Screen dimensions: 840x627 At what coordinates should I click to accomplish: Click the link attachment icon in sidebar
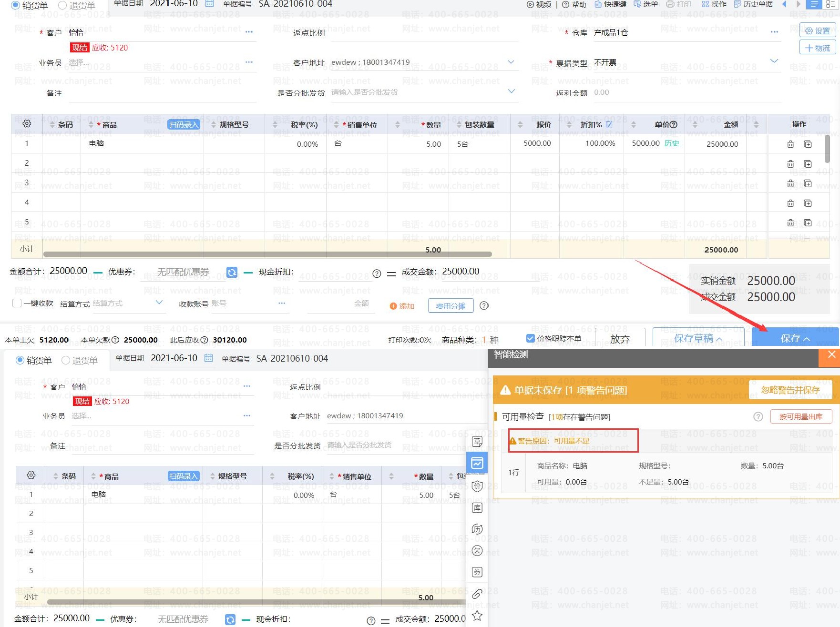tap(477, 594)
